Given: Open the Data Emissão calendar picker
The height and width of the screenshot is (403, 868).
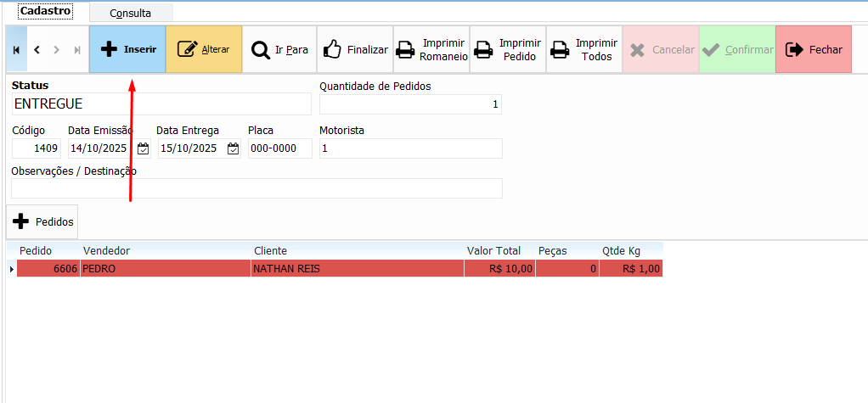Looking at the screenshot, I should point(143,148).
